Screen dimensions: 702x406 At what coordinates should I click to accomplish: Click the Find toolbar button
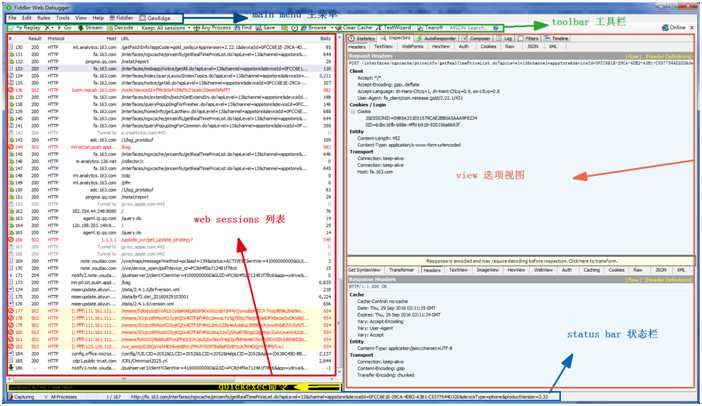(244, 28)
